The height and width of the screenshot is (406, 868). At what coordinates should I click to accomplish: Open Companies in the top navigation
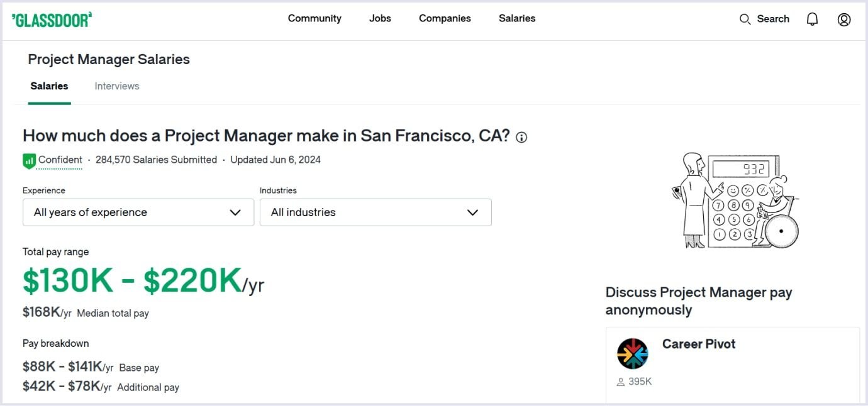pos(445,18)
